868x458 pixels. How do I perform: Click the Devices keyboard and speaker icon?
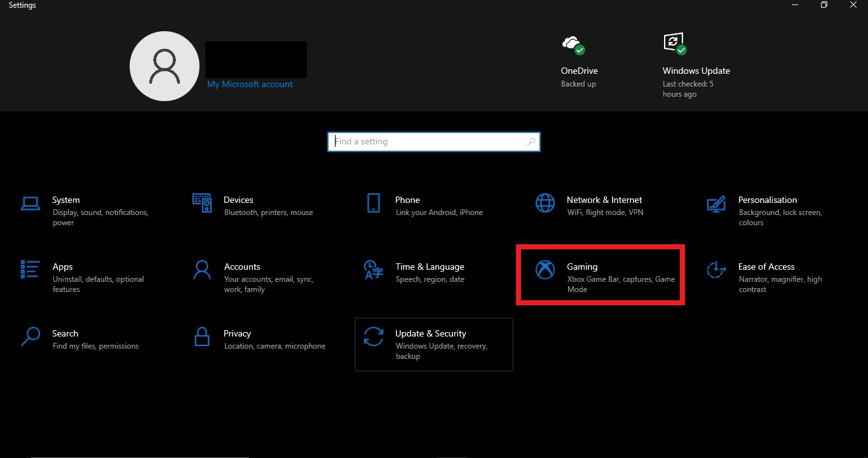[202, 204]
